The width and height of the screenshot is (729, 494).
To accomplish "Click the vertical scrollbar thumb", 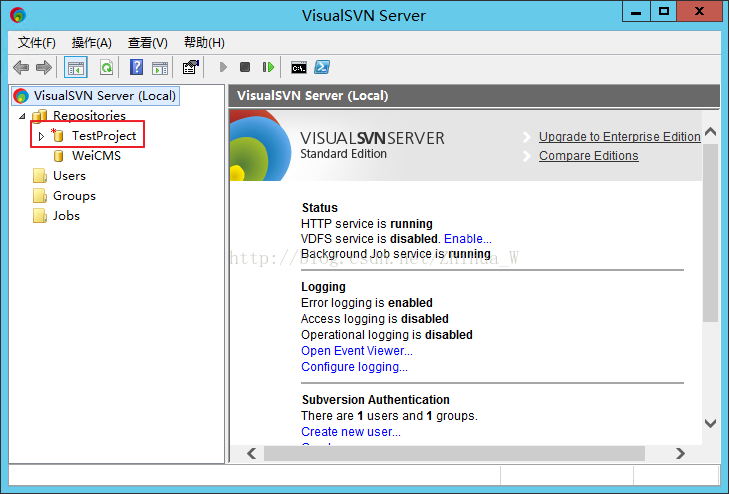I will [x=710, y=232].
